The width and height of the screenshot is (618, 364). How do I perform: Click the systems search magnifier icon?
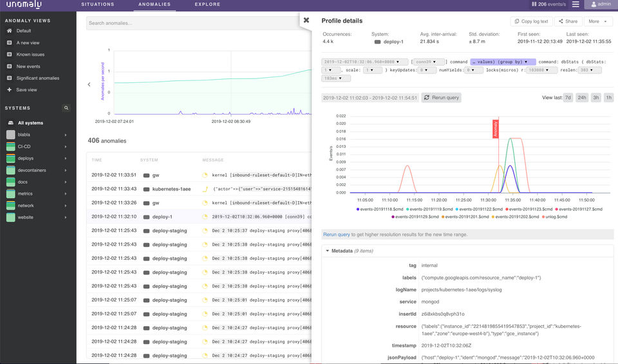point(66,108)
